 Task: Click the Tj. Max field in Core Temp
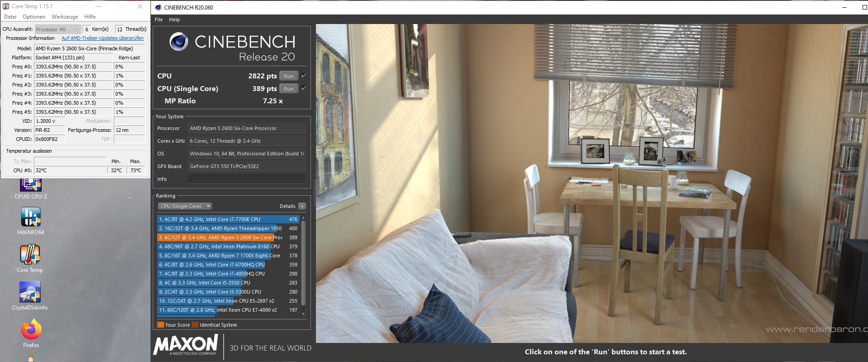[x=70, y=161]
